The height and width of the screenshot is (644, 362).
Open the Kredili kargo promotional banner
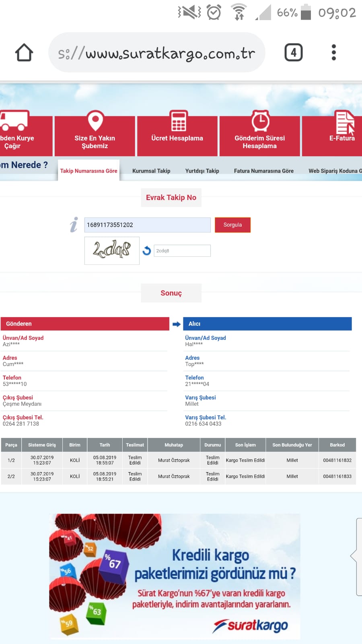(175, 576)
